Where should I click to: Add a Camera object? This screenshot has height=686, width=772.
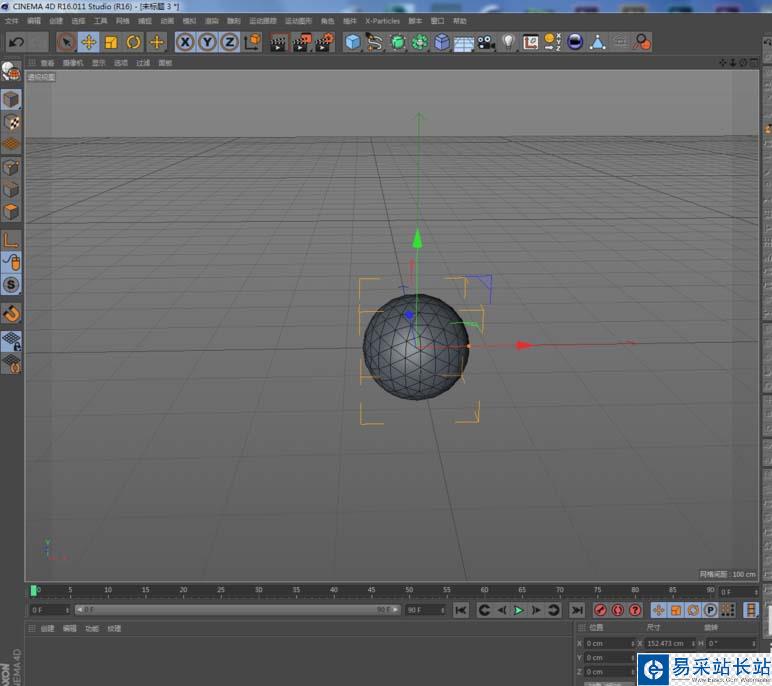[x=486, y=42]
